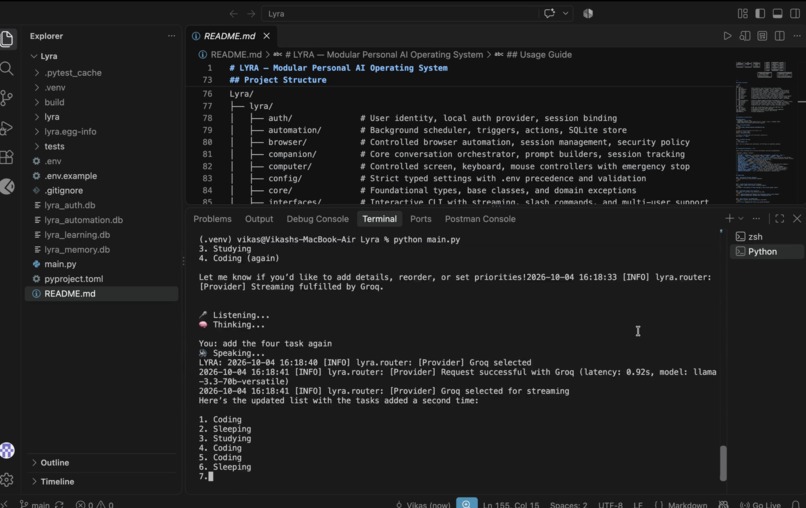Screen dimensions: 806x508
Task: Toggle Secondary Side Bar visibility
Action: point(795,14)
